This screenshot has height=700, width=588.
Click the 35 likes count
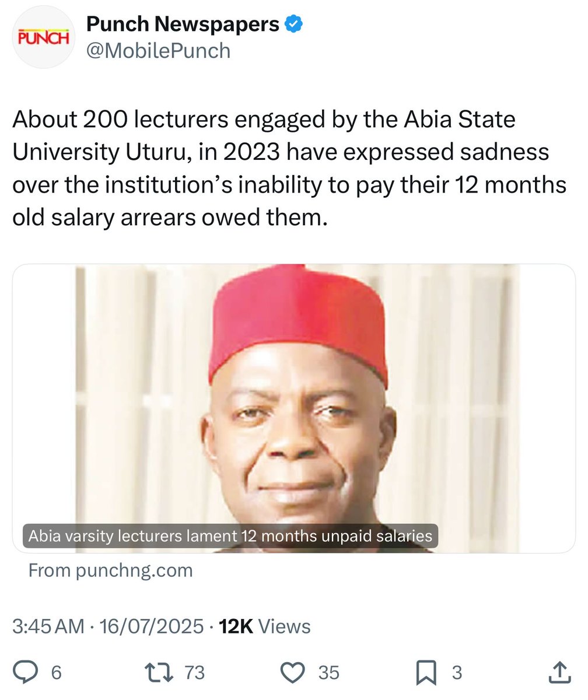328,673
